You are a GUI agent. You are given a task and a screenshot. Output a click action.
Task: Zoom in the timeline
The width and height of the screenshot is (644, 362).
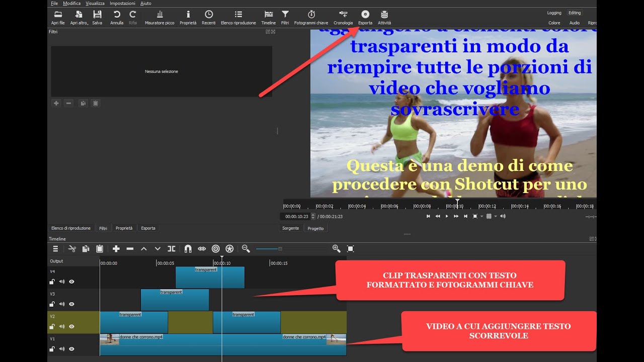tap(336, 248)
